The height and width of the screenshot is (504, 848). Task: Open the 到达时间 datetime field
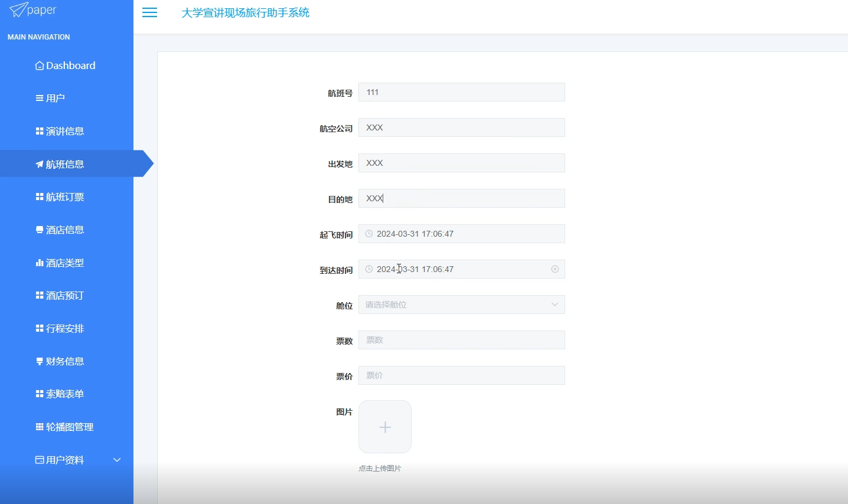coord(462,269)
